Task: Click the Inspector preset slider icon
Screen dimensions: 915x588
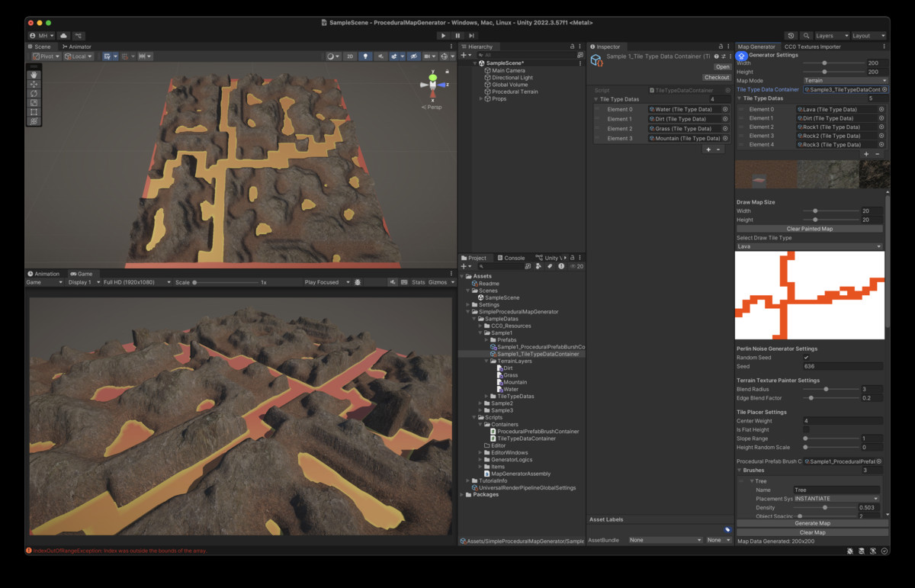Action: 724,56
